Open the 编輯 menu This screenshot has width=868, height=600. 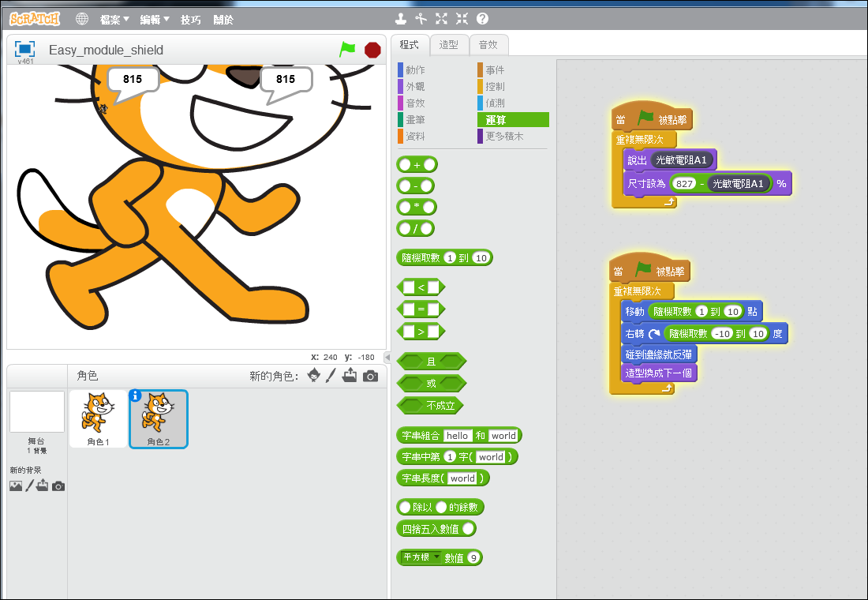(x=155, y=20)
